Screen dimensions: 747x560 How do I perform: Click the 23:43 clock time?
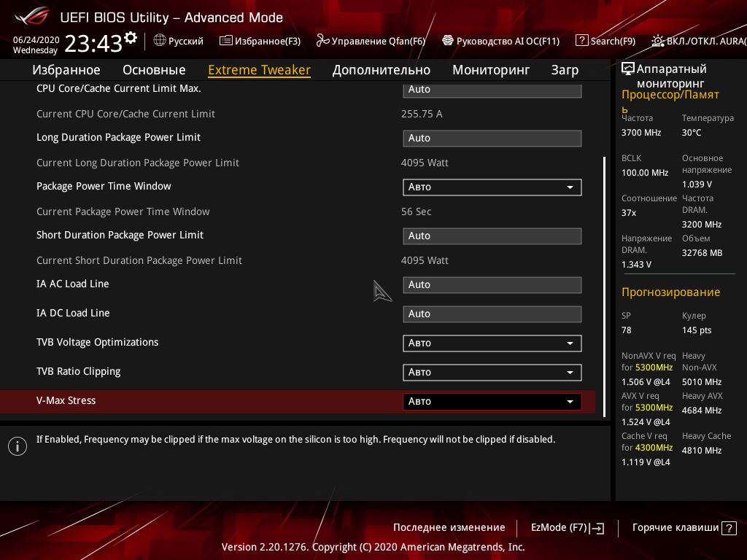(93, 44)
